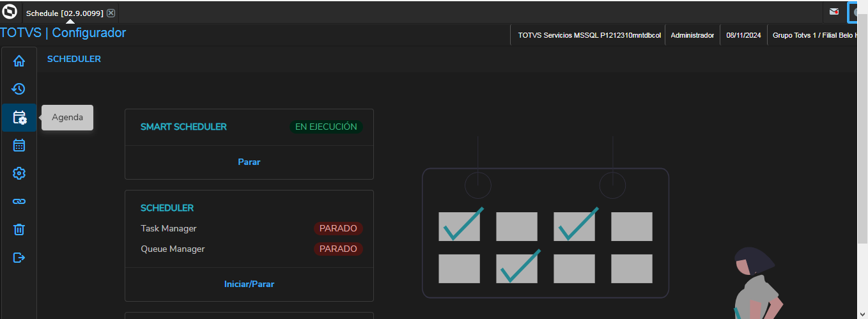Click the SMART SCHEDULER card title
Image resolution: width=868 pixels, height=319 pixels.
[183, 127]
